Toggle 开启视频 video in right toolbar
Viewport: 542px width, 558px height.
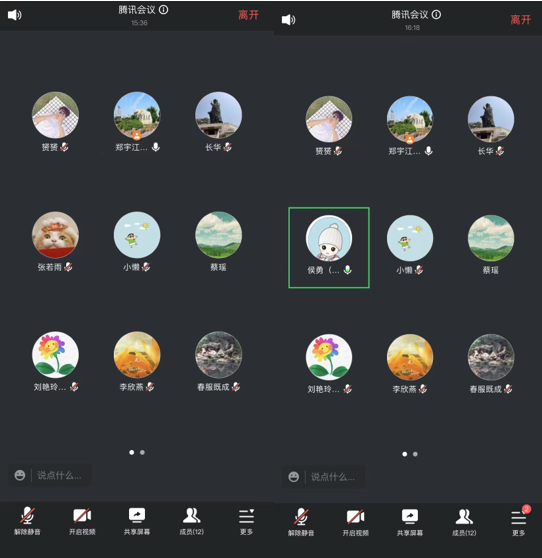[x=356, y=522]
